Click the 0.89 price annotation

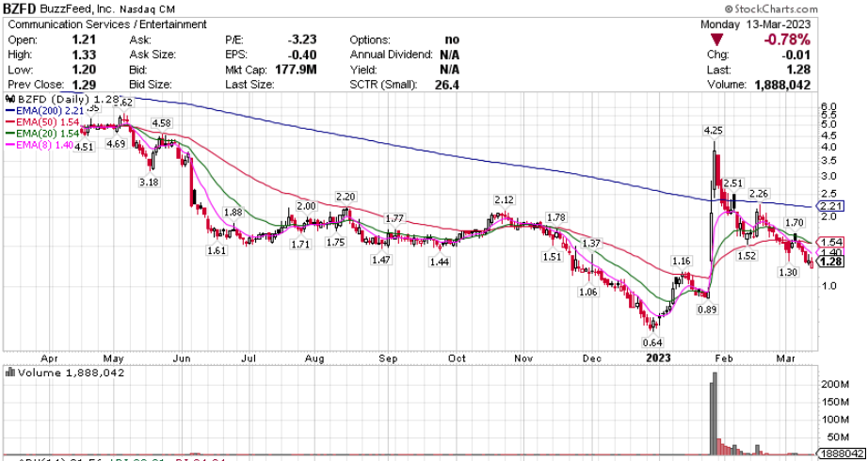click(707, 310)
